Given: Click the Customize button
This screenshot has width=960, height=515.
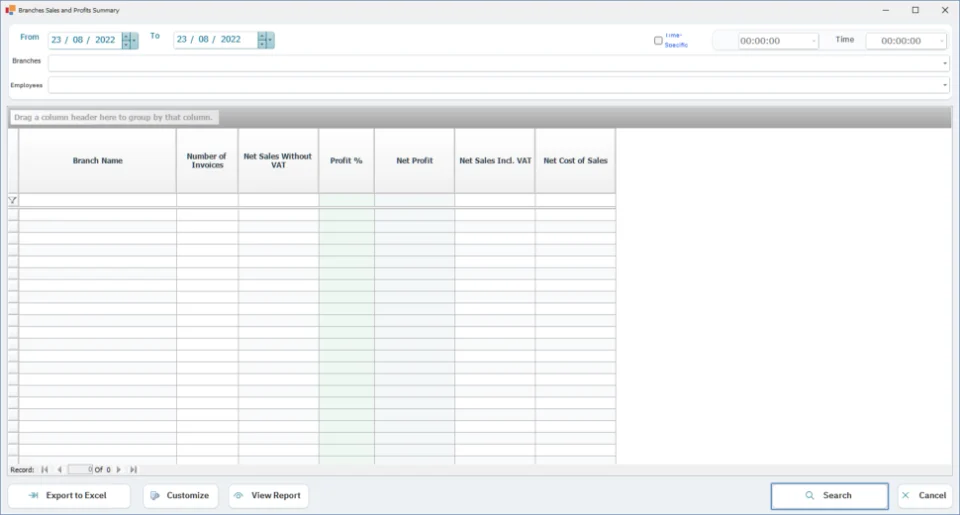Looking at the screenshot, I should click(181, 495).
